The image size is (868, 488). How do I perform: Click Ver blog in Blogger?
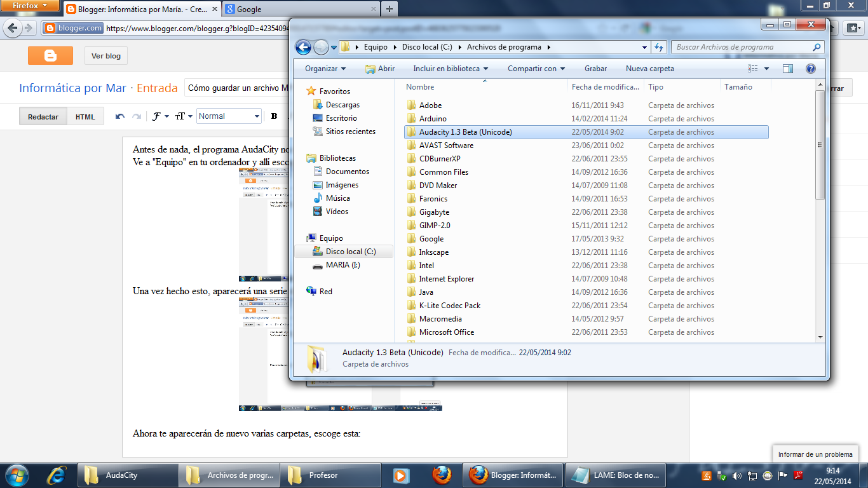tap(106, 56)
